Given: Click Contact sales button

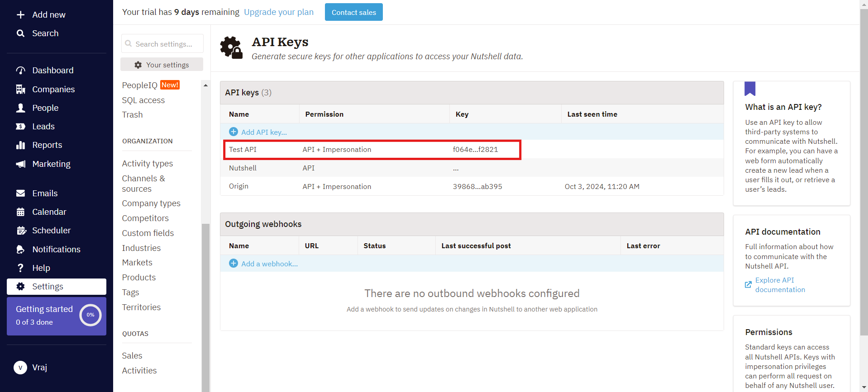Looking at the screenshot, I should 354,12.
